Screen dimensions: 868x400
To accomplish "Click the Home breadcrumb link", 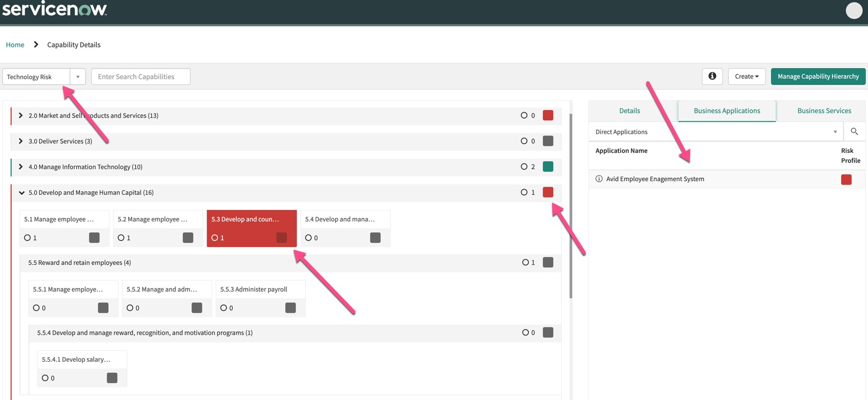I will [x=15, y=45].
